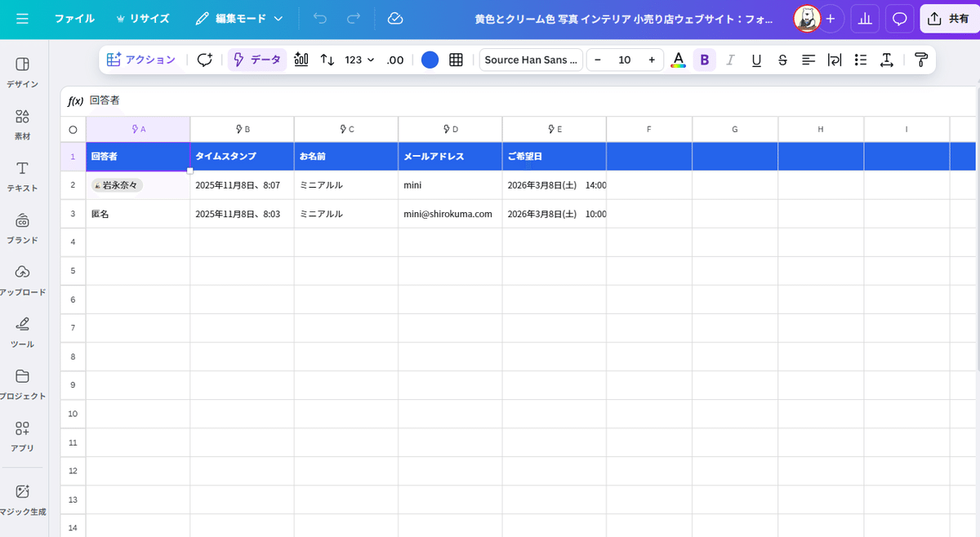The height and width of the screenshot is (537, 980).
Task: Open the 素材 tab in sidebar
Action: pos(23,124)
